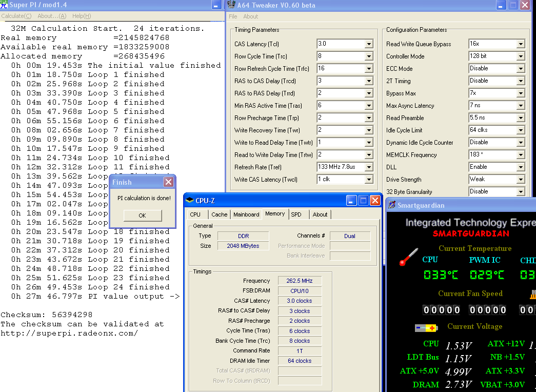Open File menu in A64 Tweaker
Screen dimensions: 536x392
click(x=233, y=16)
